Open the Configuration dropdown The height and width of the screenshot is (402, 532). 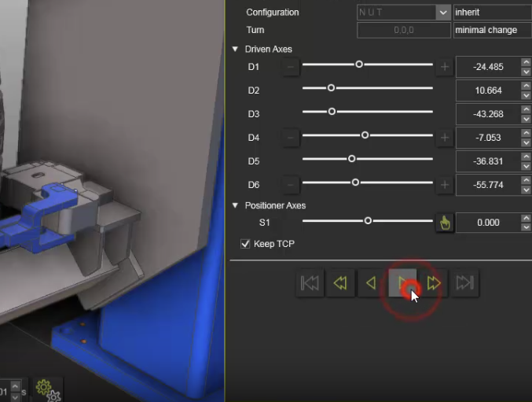pyautogui.click(x=443, y=13)
